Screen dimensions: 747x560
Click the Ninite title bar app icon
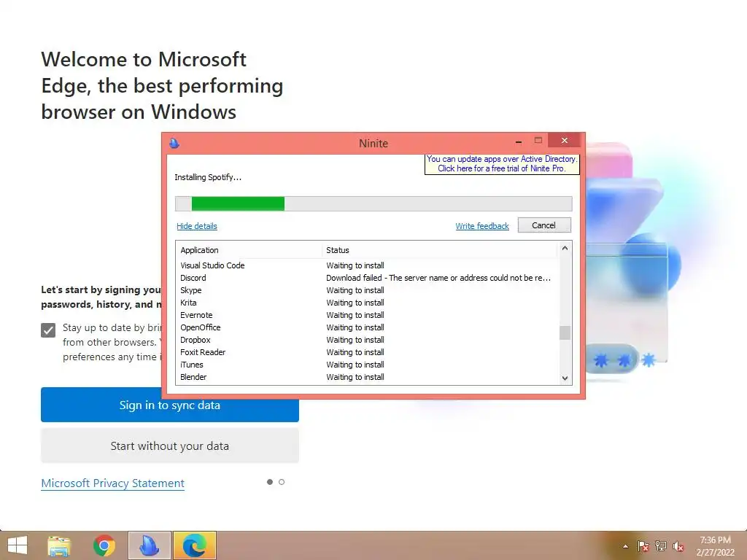coord(174,143)
